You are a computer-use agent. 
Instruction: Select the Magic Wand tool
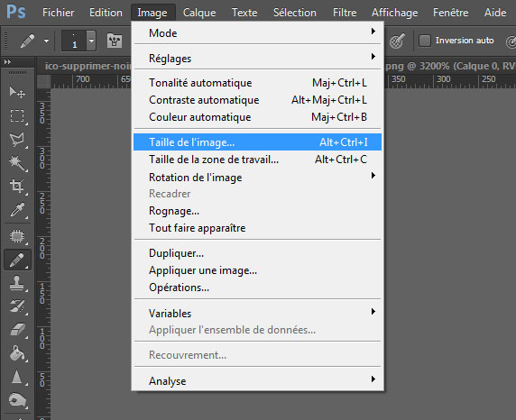pyautogui.click(x=17, y=163)
